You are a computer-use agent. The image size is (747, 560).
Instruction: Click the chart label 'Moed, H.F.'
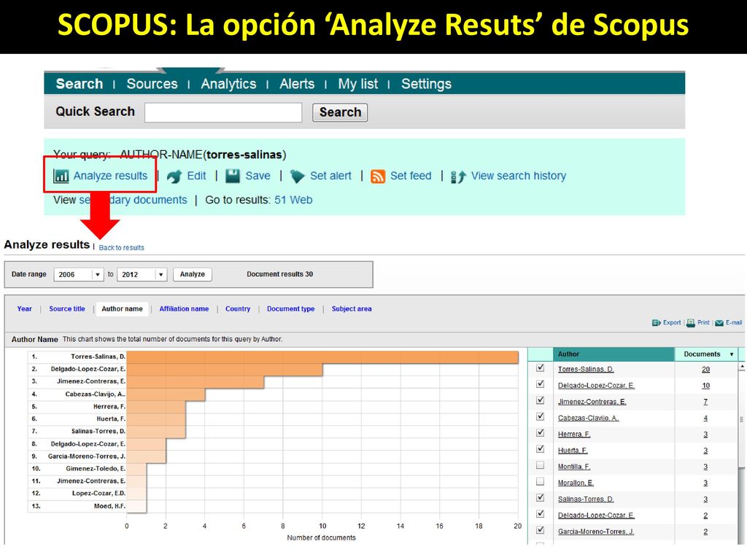click(109, 506)
